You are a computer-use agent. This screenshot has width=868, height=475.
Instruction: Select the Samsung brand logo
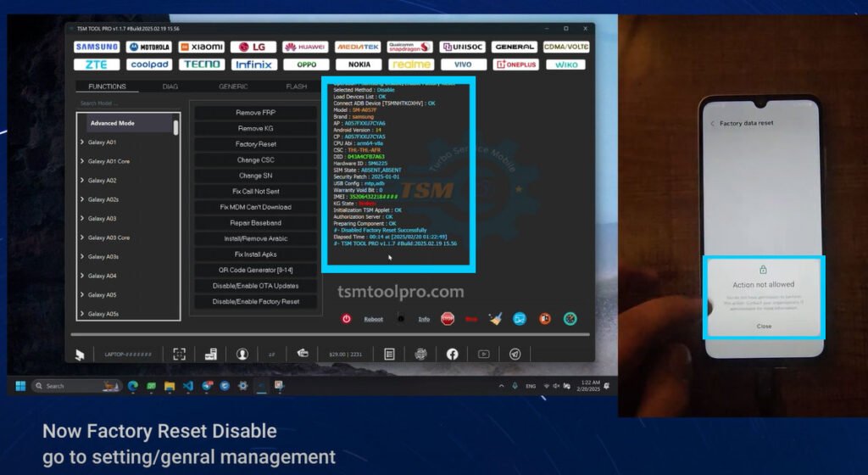coord(97,47)
